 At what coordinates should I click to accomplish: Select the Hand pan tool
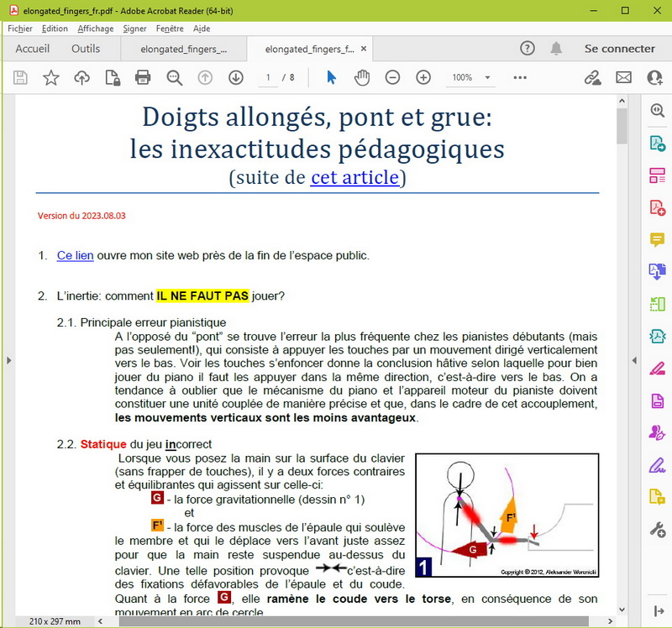(x=361, y=77)
